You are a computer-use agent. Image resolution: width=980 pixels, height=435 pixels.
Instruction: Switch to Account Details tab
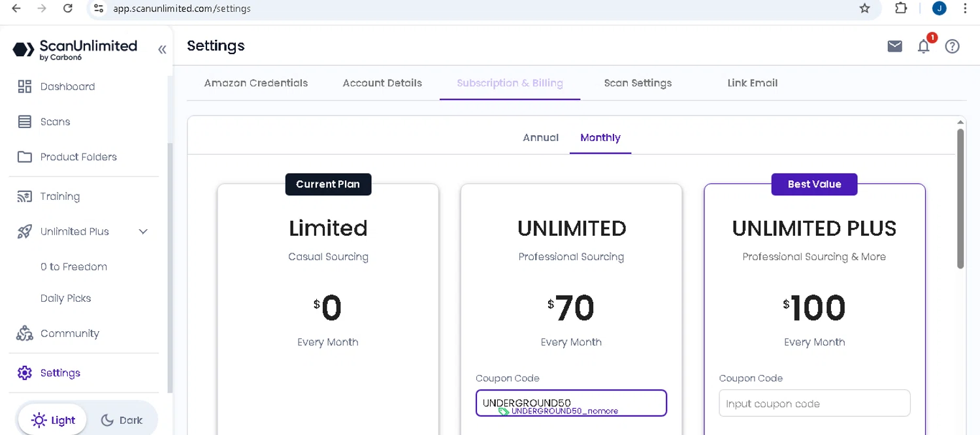pyautogui.click(x=382, y=83)
